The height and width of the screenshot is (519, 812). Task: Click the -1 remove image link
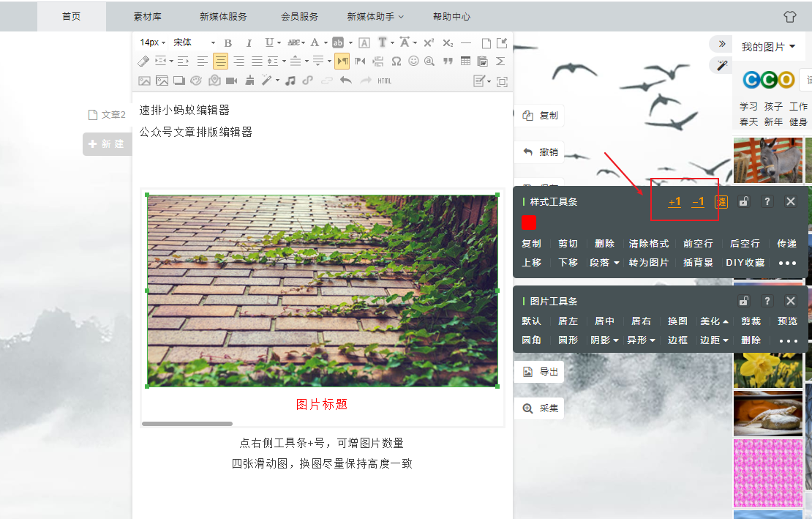[x=698, y=202]
